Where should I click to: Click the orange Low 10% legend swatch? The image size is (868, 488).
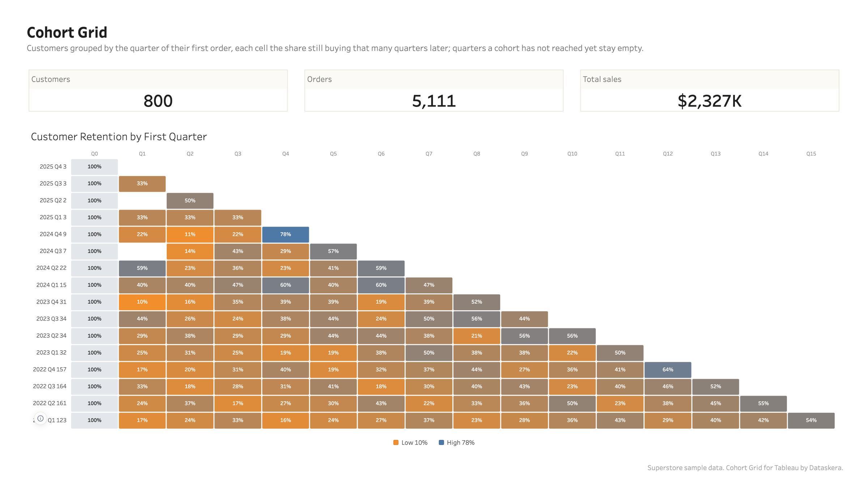396,442
